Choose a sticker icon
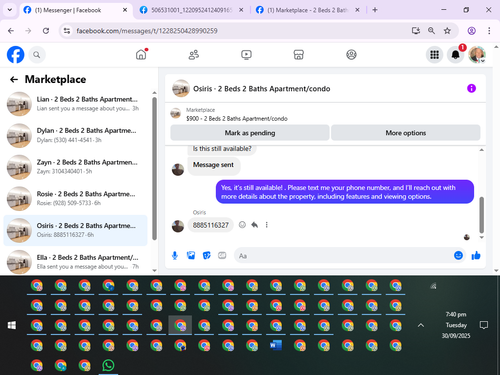500x375 pixels. 207,256
